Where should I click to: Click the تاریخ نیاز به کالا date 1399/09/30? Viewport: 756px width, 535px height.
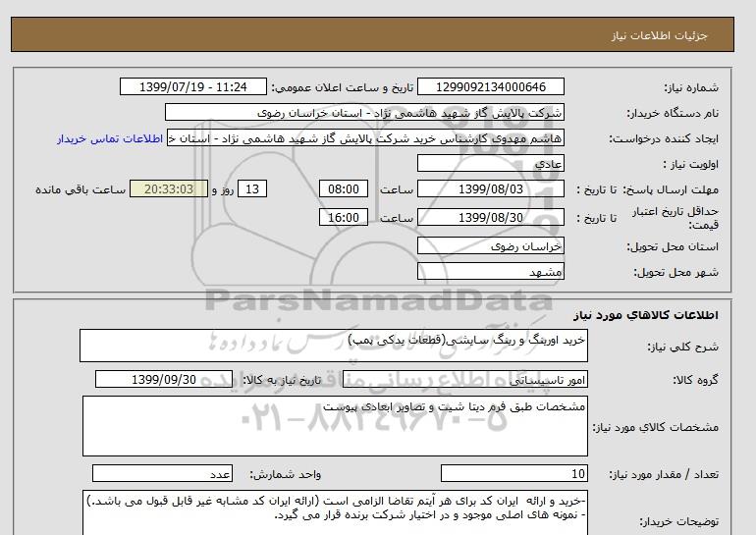(x=164, y=380)
